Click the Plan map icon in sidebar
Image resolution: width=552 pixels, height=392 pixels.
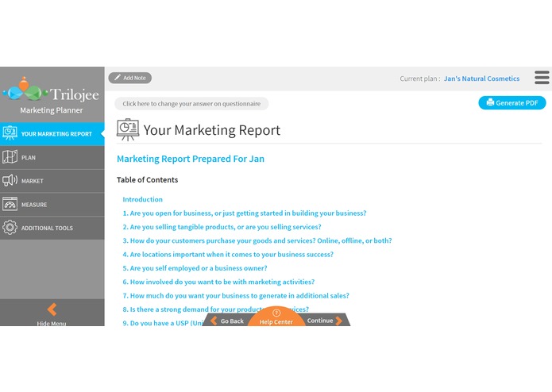(10, 157)
